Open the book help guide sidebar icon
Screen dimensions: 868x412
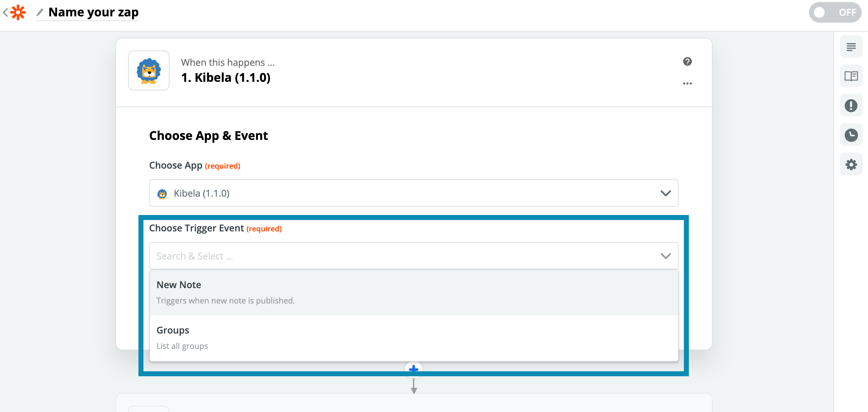[851, 76]
